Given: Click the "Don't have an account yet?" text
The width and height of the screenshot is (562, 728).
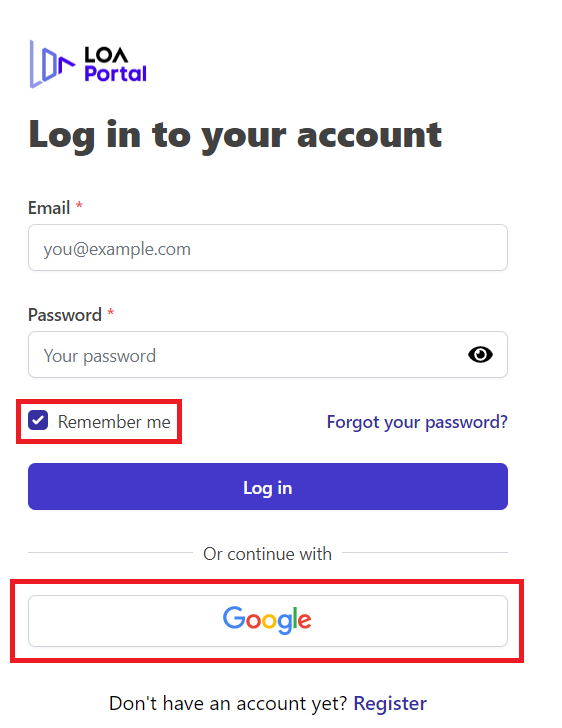Looking at the screenshot, I should coord(228,703).
